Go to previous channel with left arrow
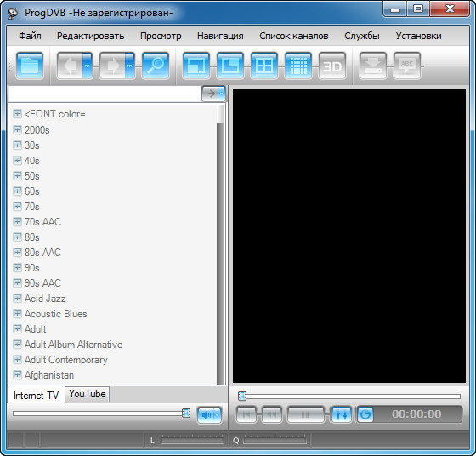Viewport: 476px width, 456px height. [70, 66]
